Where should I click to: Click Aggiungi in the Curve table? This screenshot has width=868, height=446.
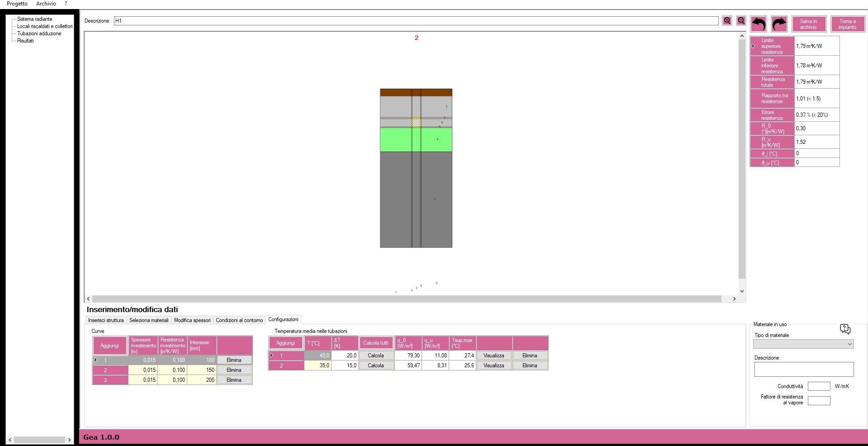tap(109, 346)
